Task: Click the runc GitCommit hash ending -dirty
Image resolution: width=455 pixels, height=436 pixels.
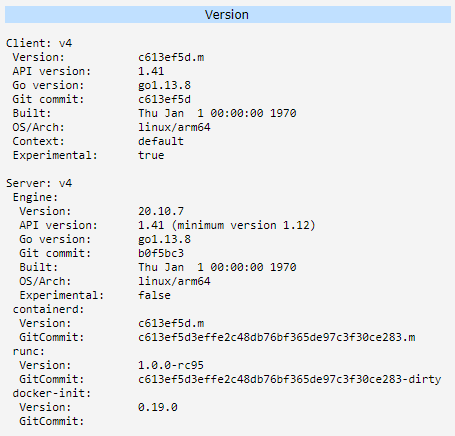Action: pyautogui.click(x=290, y=379)
